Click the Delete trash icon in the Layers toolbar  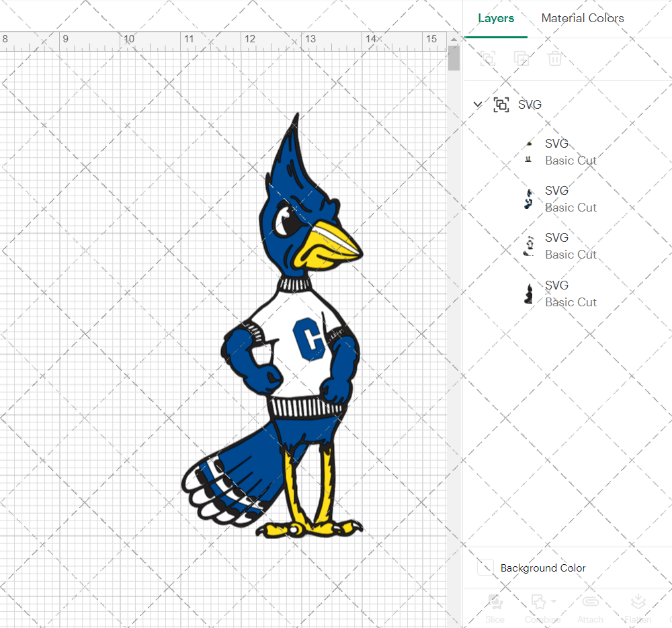click(554, 58)
